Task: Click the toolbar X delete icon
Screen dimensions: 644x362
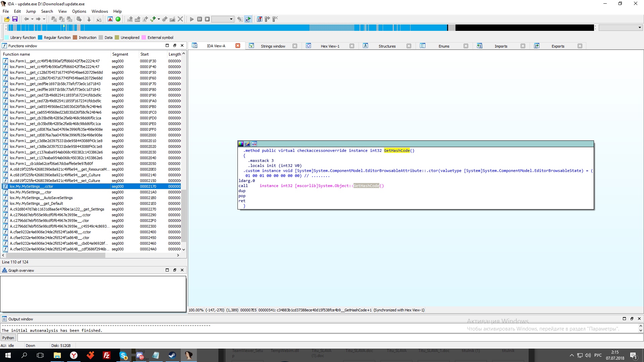Action: coord(180,19)
